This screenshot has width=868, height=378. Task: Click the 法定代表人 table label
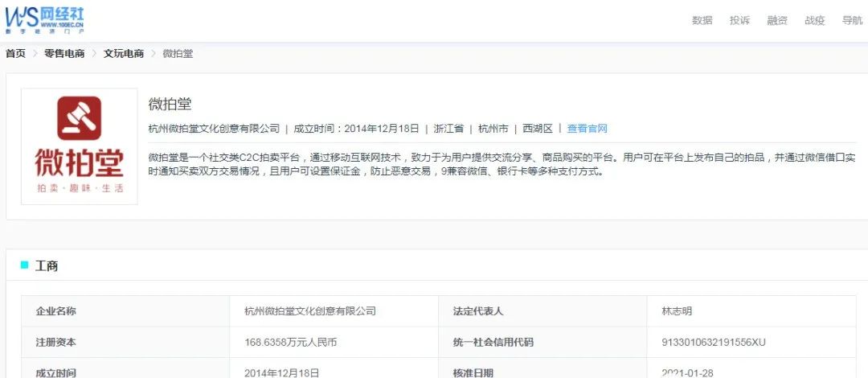click(478, 311)
